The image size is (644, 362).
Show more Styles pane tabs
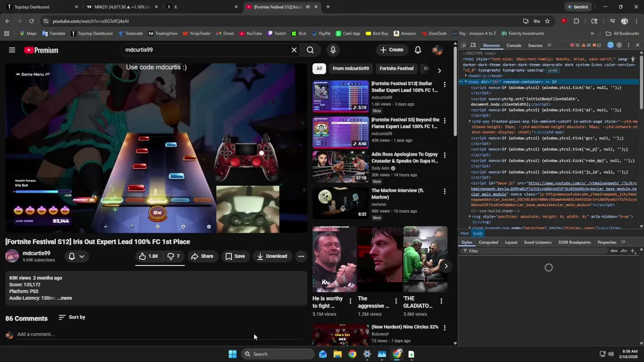(x=623, y=242)
